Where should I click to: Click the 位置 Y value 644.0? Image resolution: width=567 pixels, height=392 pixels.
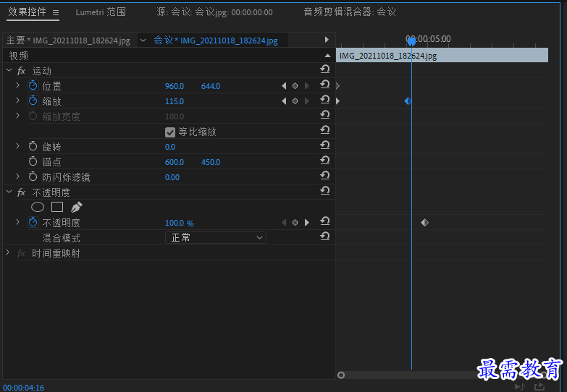point(211,86)
